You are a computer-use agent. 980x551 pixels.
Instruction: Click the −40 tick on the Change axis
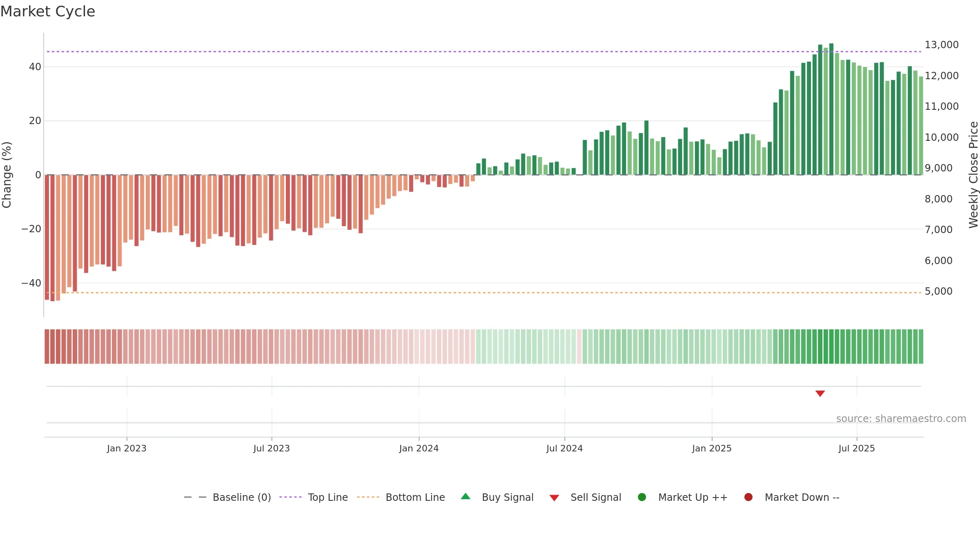pos(31,283)
